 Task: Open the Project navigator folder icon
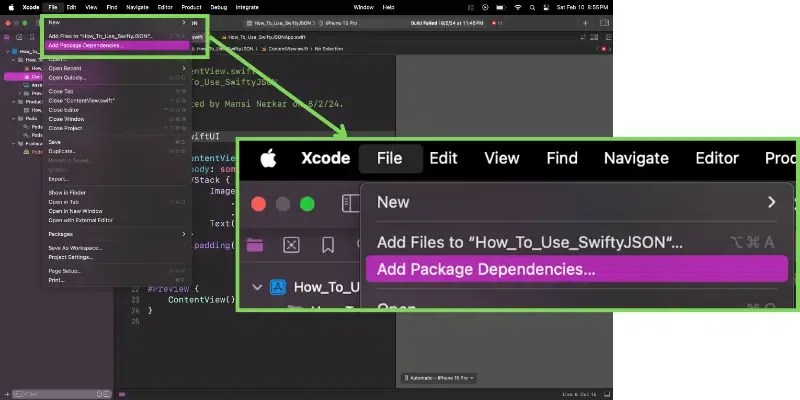tap(7, 37)
